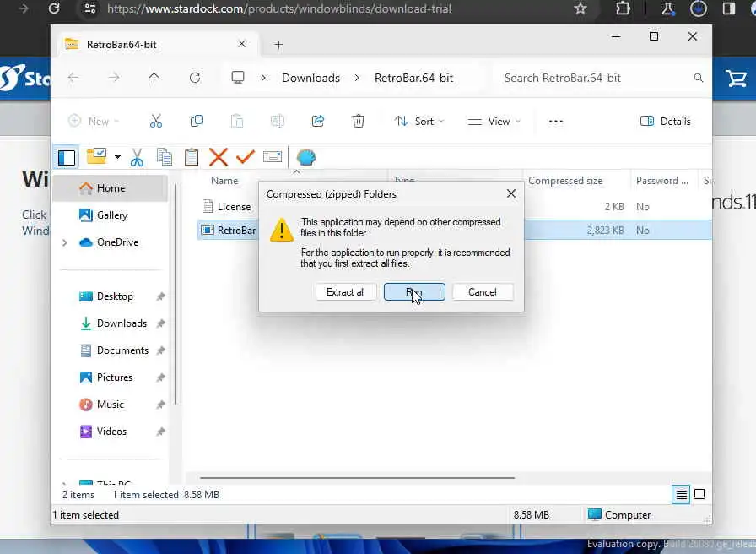756x554 pixels.
Task: Add a new Explorer tab
Action: [x=278, y=45]
